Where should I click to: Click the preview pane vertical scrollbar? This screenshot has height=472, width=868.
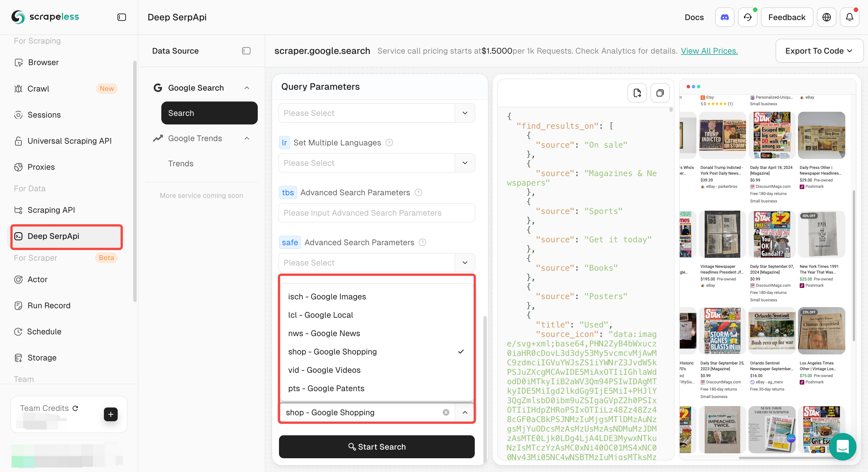pyautogui.click(x=854, y=266)
